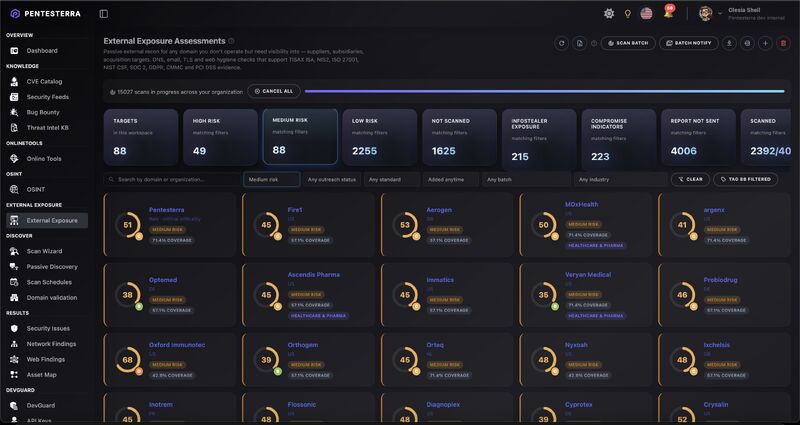The height and width of the screenshot is (425, 800).
Task: Open the Nyxoah assessment card
Action: pyautogui.click(x=586, y=359)
